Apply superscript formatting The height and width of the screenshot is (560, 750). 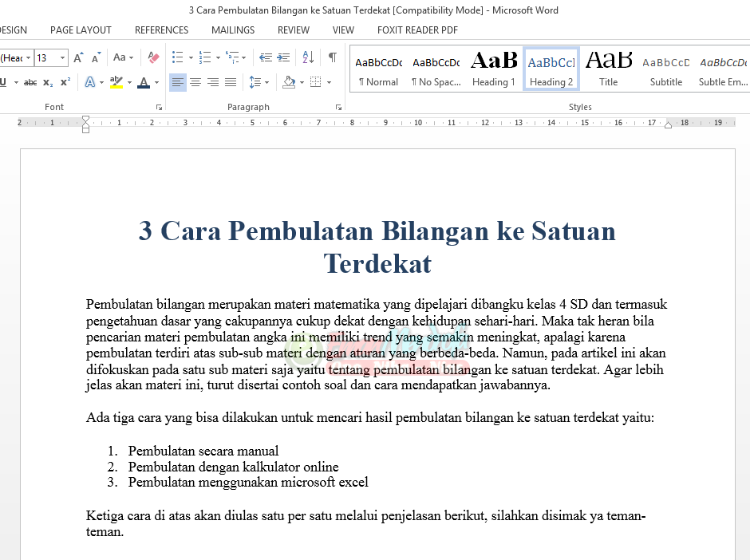[65, 81]
